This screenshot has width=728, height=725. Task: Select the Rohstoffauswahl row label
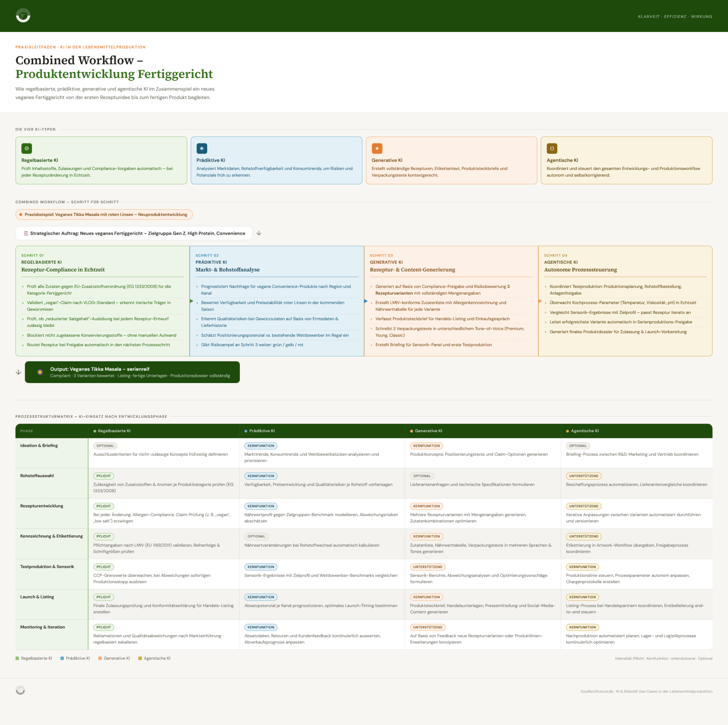[37, 476]
